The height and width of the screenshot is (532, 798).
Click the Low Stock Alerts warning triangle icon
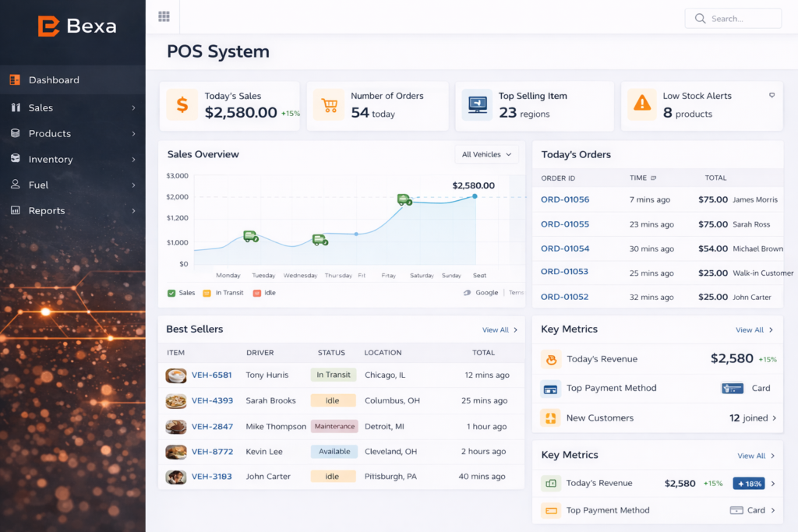(642, 104)
